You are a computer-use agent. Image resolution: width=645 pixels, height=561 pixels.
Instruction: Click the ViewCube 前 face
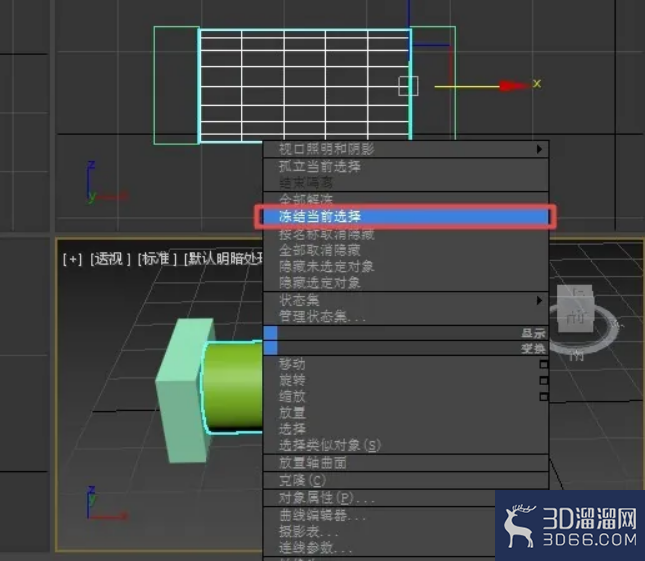575,318
